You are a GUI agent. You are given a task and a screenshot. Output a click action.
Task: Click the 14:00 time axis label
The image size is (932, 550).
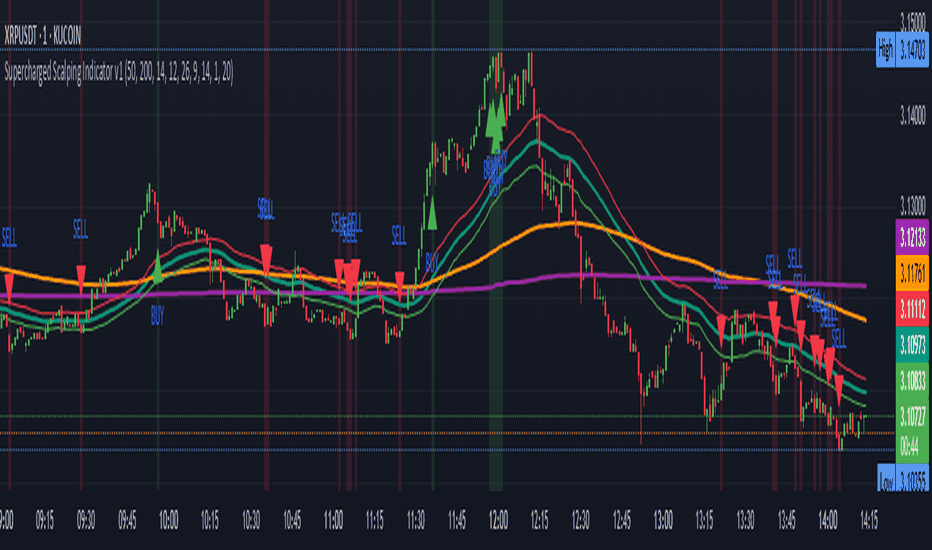(828, 521)
